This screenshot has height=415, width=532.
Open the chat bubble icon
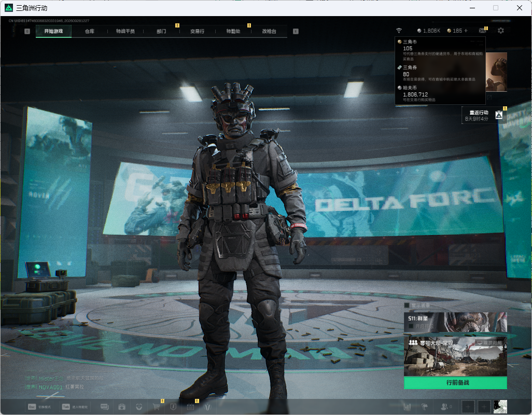tap(105, 407)
